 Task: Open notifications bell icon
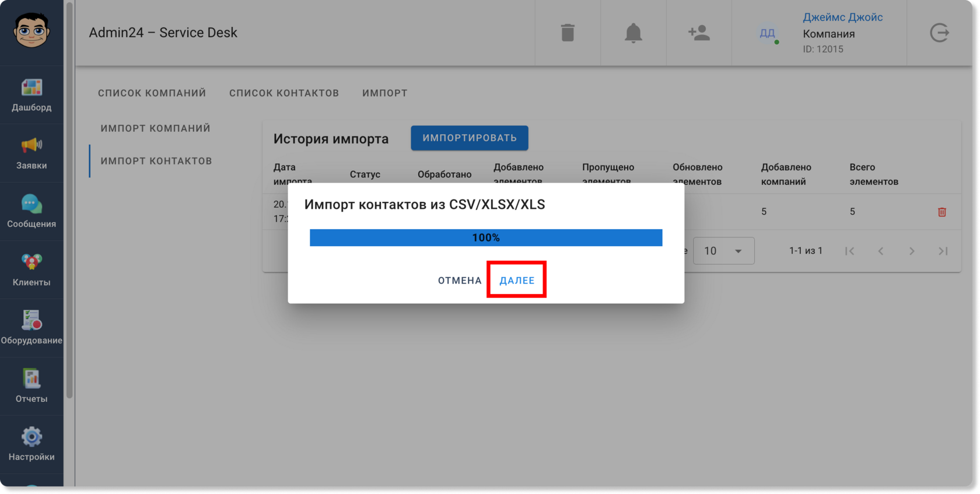[x=633, y=33]
